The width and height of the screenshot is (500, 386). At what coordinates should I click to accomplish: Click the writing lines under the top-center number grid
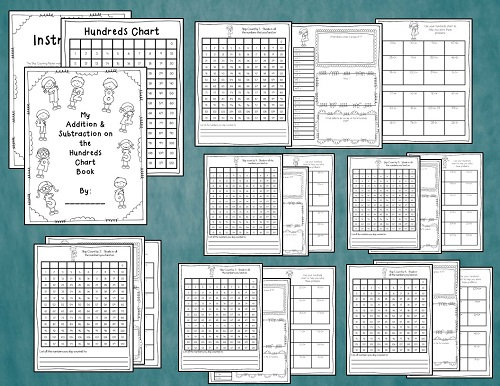(243, 133)
